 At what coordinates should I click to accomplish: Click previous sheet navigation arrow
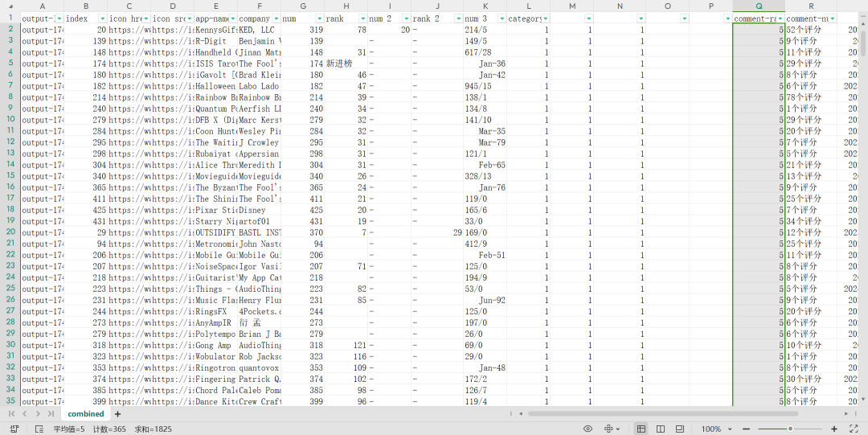[x=24, y=414]
